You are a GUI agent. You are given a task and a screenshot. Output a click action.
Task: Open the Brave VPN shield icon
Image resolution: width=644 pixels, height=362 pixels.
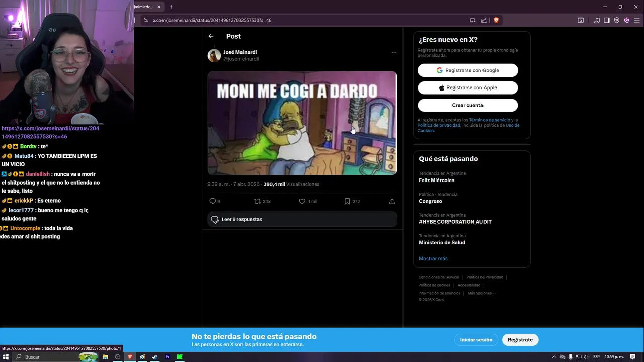coord(617,20)
